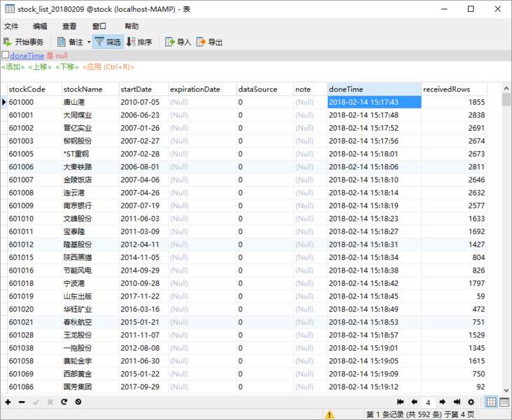Screen dimensions: 512x420
Task: Click the doneTime field link in filter
Action: [x=27, y=55]
